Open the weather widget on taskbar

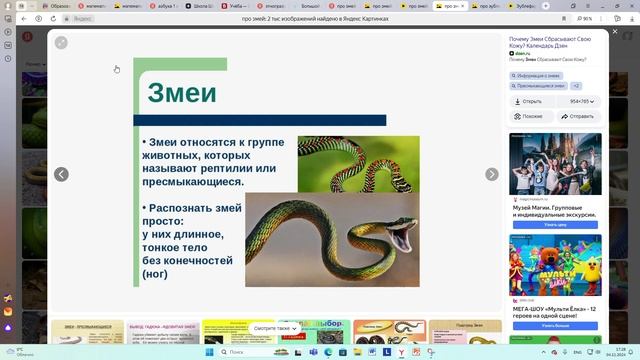(20, 352)
